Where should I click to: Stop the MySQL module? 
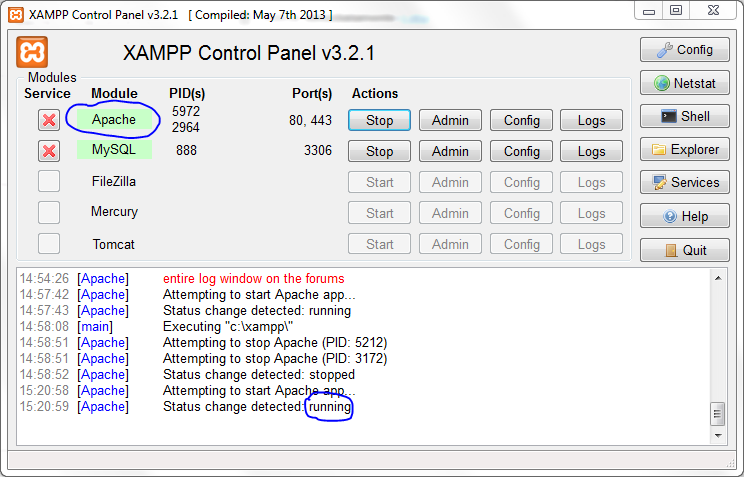[379, 151]
